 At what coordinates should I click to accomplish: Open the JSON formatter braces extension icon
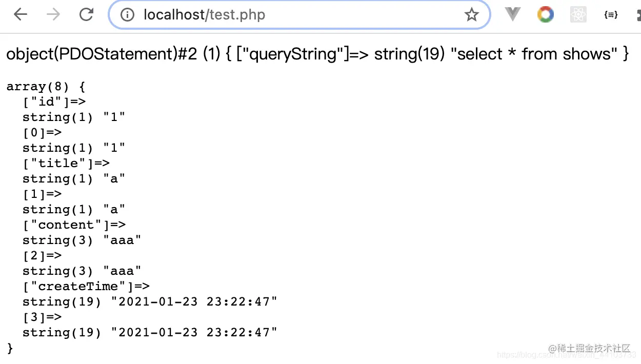click(x=611, y=15)
